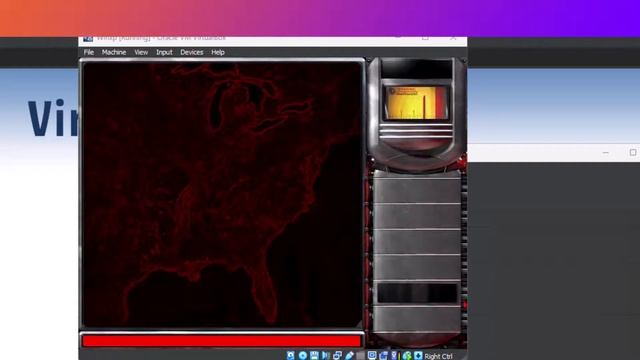The width and height of the screenshot is (640, 360).
Task: Click the display settings status icon
Action: pyautogui.click(x=372, y=355)
